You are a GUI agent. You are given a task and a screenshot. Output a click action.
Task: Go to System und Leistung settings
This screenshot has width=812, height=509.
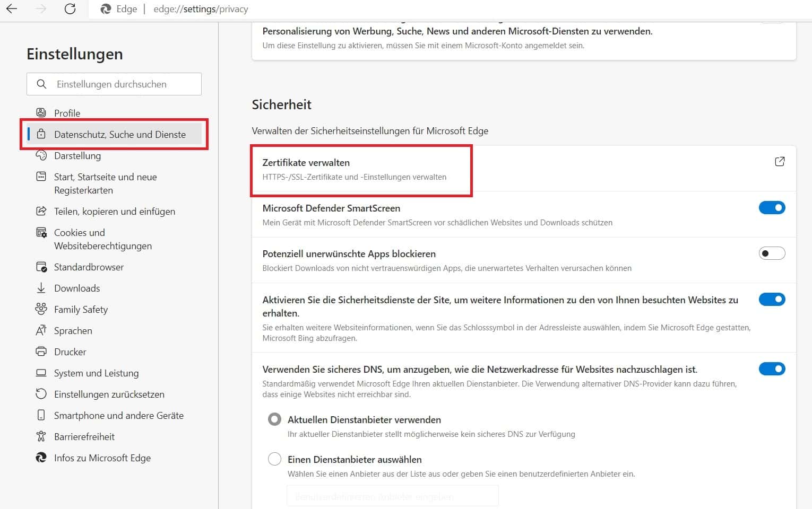pos(96,373)
